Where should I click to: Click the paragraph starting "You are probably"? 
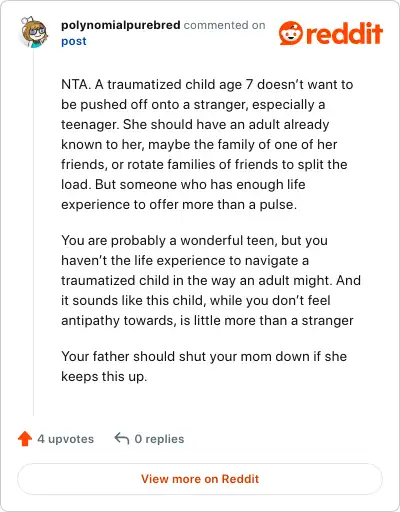pos(211,280)
